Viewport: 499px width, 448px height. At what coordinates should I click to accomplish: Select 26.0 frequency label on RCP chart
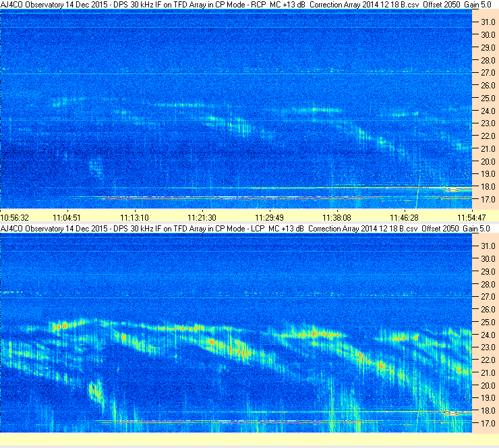(488, 86)
